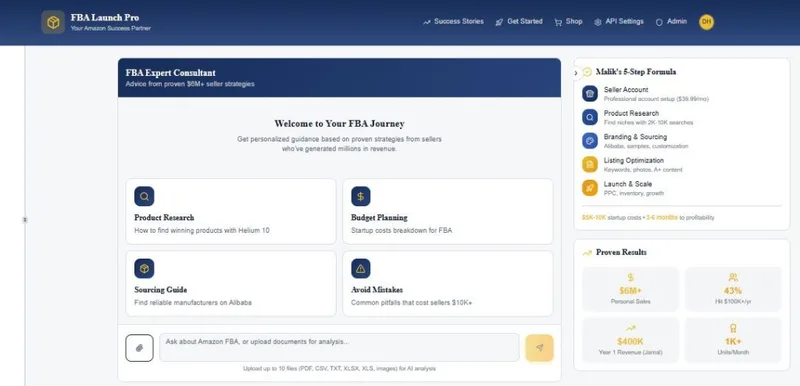Screen dimensions: 800x386
Task: Click the Ask about Amazon FBA input field
Action: tap(339, 348)
